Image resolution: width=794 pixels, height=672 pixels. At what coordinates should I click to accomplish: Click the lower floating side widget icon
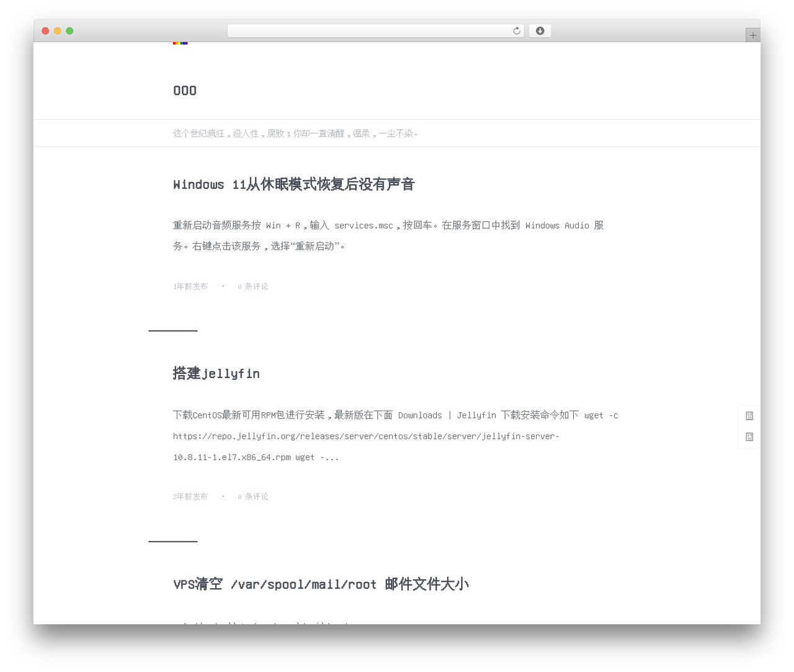click(x=749, y=437)
